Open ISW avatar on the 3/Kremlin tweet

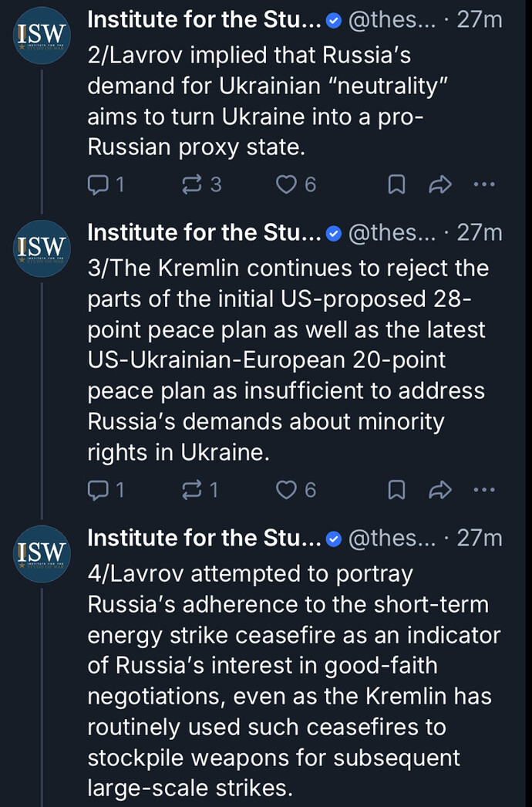point(42,248)
